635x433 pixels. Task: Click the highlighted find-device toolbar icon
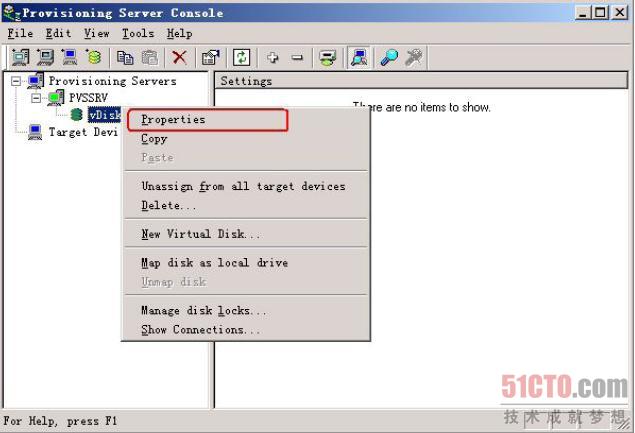coord(359,58)
